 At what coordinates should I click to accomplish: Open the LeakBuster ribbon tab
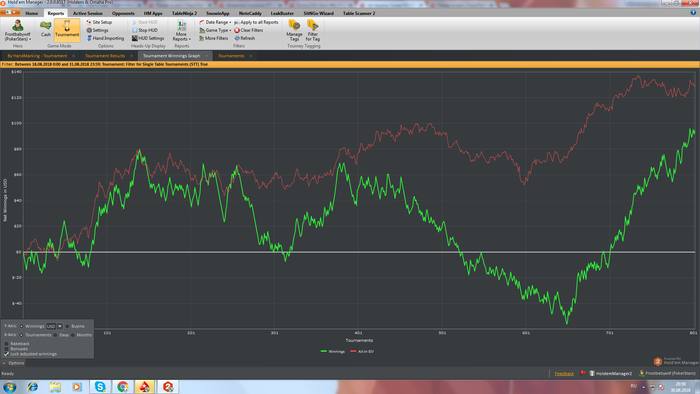pyautogui.click(x=282, y=13)
